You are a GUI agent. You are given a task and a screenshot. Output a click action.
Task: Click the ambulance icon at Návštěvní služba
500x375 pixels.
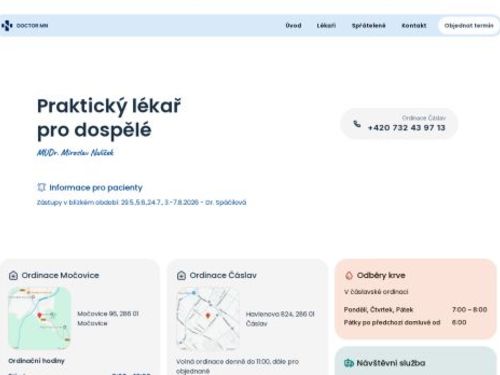click(x=349, y=363)
